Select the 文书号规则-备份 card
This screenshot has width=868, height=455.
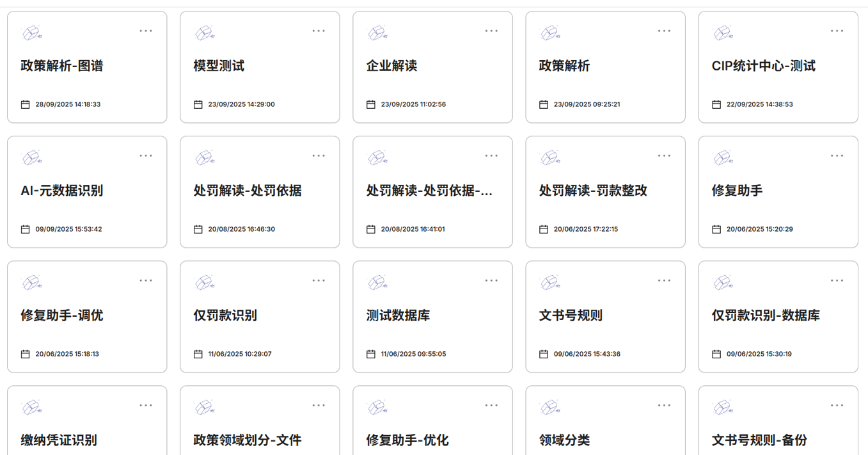click(x=759, y=440)
